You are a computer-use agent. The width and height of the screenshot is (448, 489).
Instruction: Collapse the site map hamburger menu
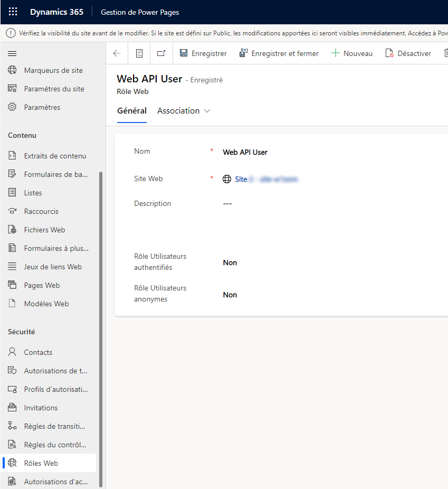pyautogui.click(x=12, y=54)
